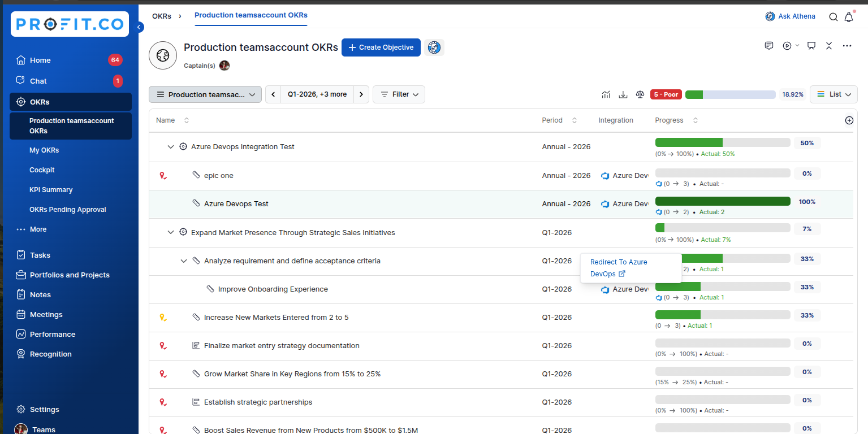868x434 pixels.
Task: Click the Q1-2026, +3 more period selector
Action: [x=317, y=94]
